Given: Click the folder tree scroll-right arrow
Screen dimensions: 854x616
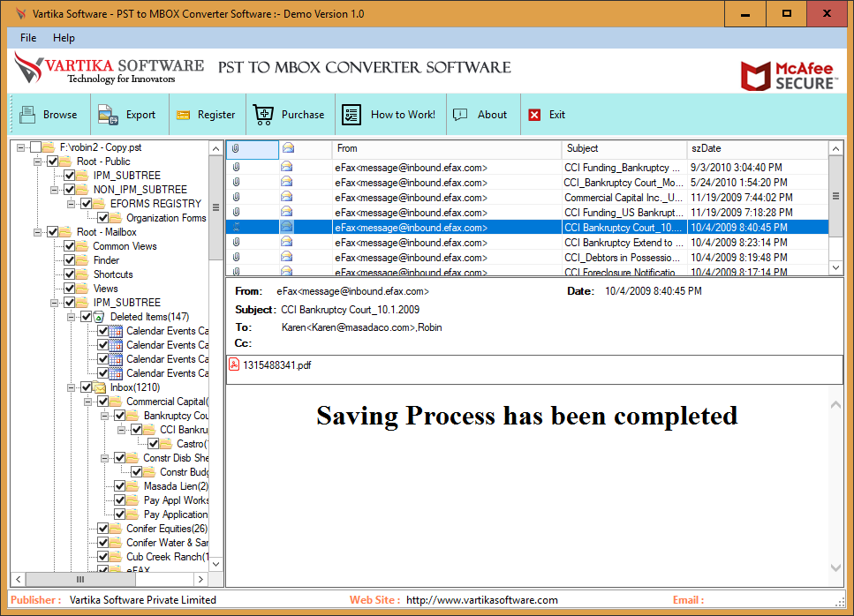Looking at the screenshot, I should (201, 580).
